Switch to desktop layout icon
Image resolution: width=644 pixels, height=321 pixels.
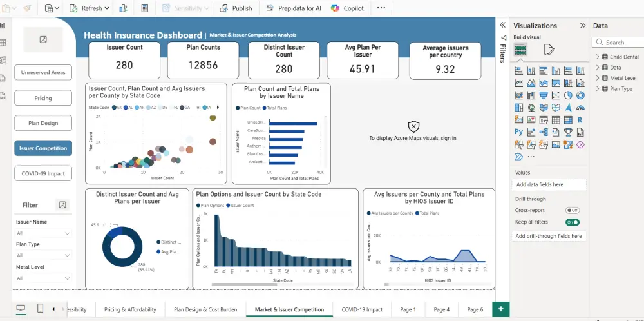coord(21,308)
